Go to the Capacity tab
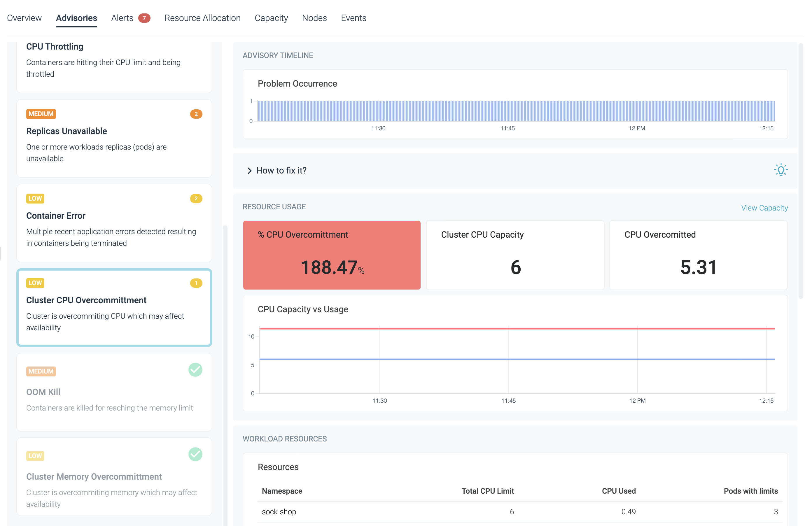 point(271,18)
